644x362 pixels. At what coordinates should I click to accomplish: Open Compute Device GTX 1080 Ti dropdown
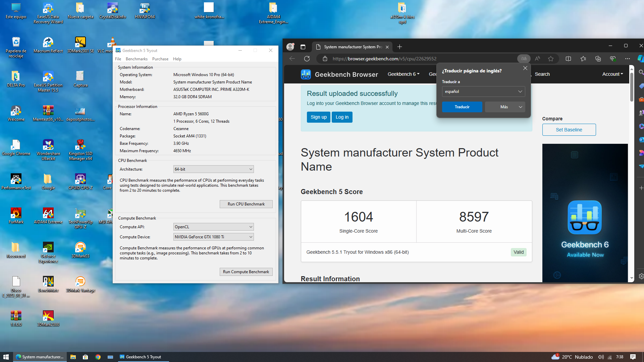(x=213, y=237)
